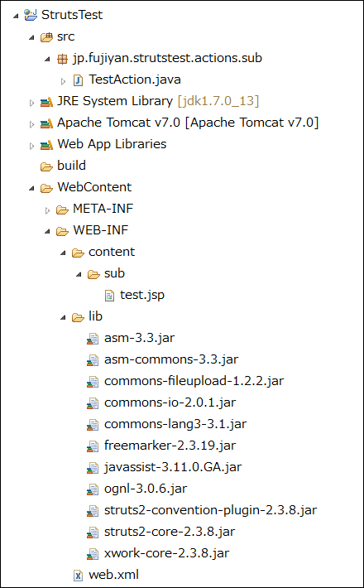
Task: Select the JRE System Library icon
Action: point(46,102)
